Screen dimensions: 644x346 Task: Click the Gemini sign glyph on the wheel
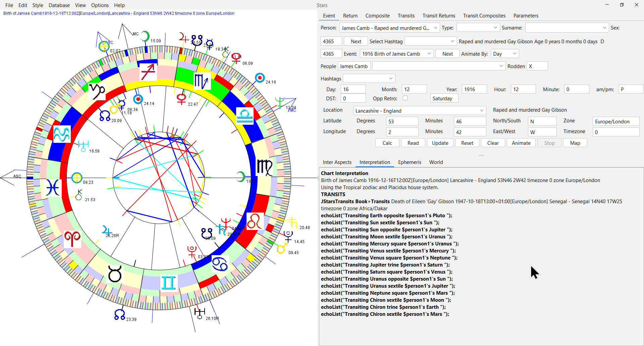click(x=168, y=283)
